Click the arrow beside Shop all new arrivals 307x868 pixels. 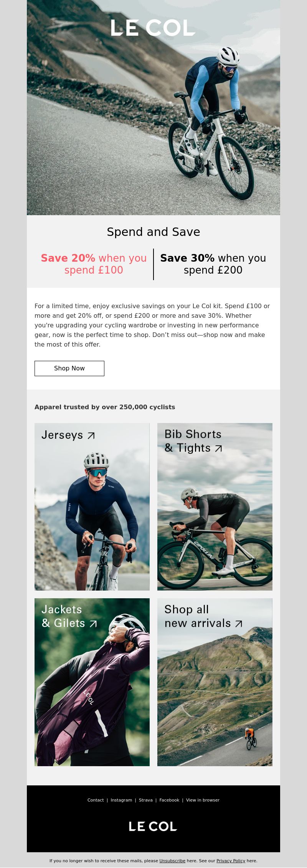pos(239,624)
